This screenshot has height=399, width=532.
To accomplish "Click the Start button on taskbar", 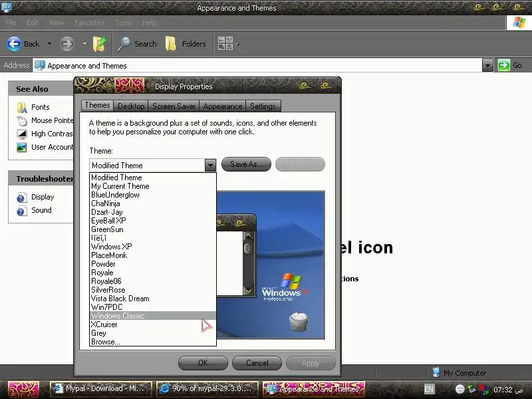I will point(23,389).
